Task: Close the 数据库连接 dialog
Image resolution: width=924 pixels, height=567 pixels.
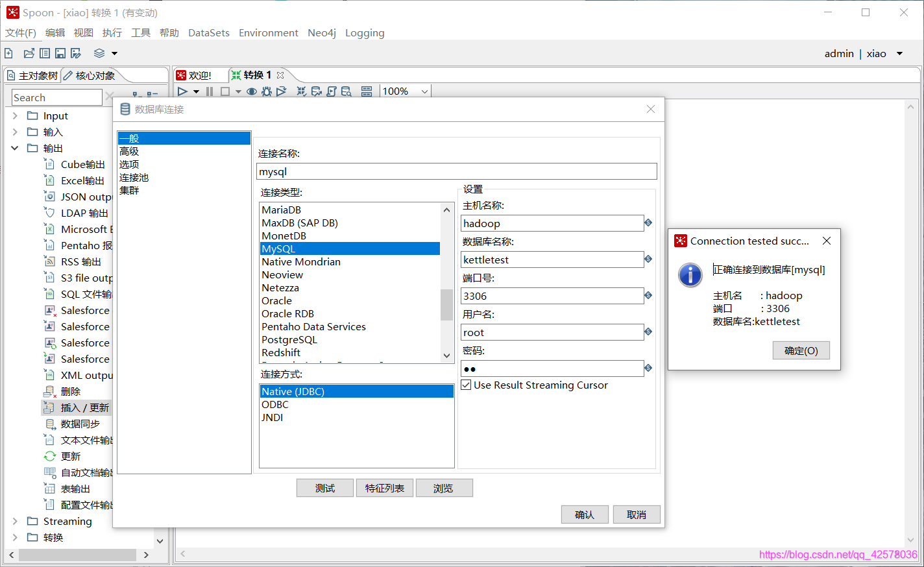Action: [651, 109]
